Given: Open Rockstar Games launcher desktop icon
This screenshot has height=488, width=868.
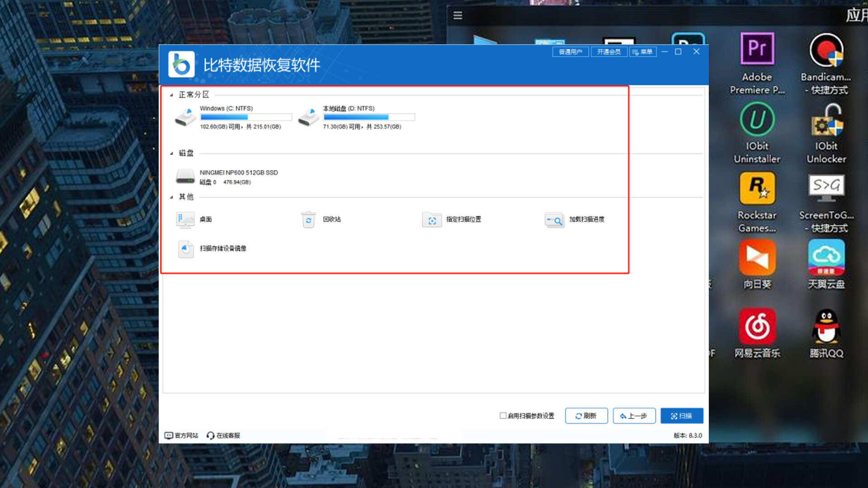Looking at the screenshot, I should coord(757,188).
